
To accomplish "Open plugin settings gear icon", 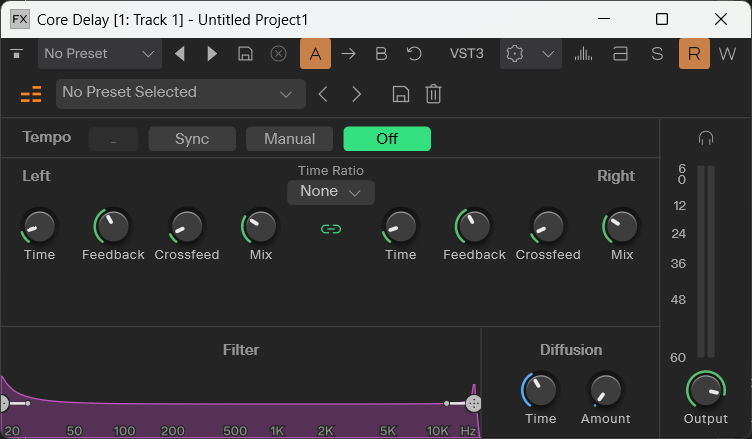I will (x=515, y=54).
